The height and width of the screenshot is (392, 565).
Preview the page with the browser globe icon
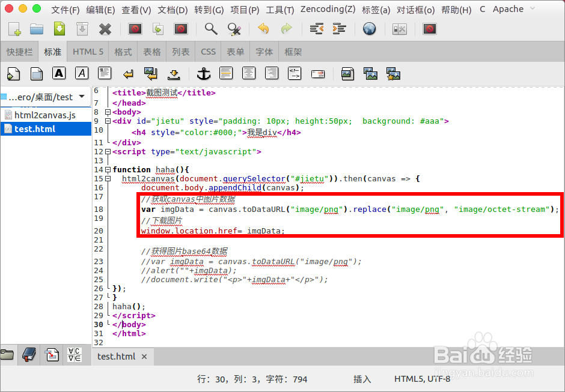point(369,29)
